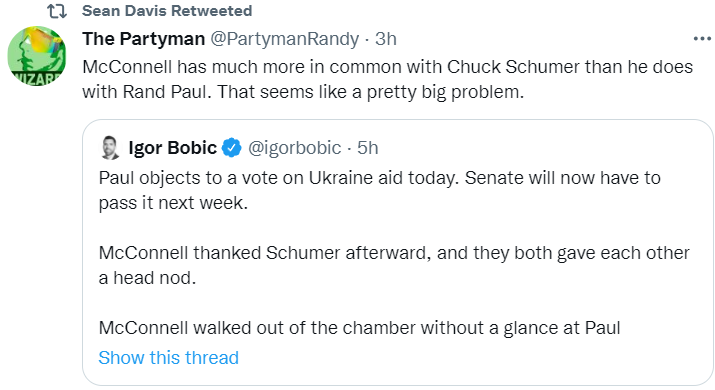Open the @igorbobic handle

coord(295,148)
